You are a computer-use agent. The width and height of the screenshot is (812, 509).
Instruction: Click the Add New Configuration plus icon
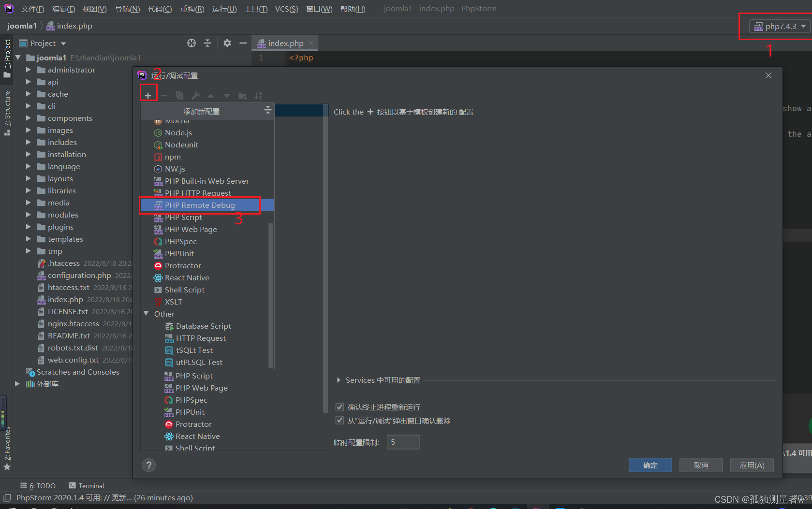148,93
